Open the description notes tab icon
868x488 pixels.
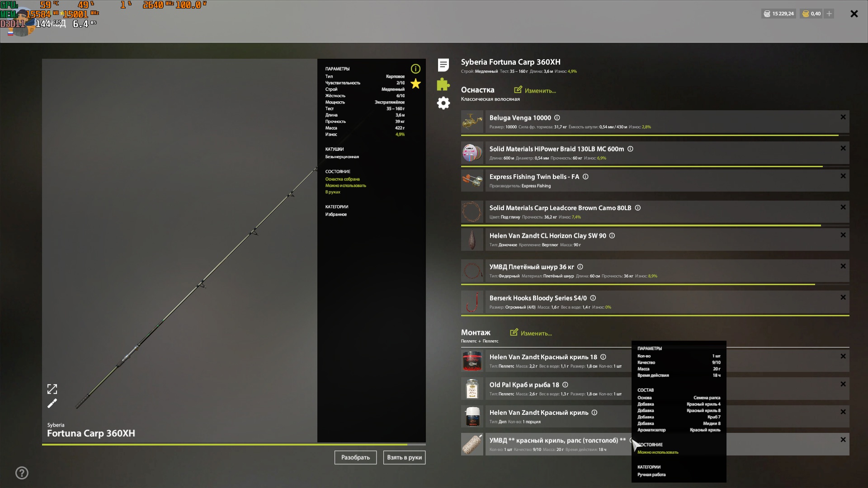click(443, 65)
